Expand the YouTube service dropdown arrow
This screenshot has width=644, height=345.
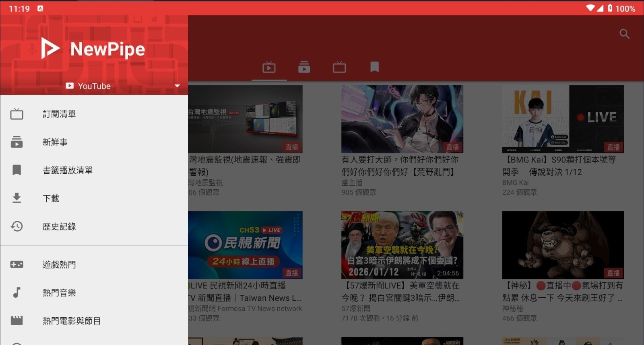(x=177, y=86)
